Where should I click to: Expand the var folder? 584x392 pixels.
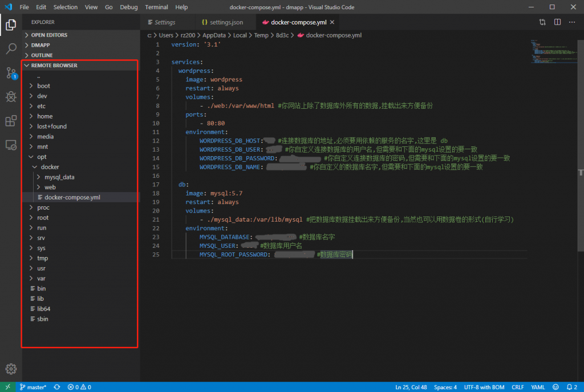[31, 278]
